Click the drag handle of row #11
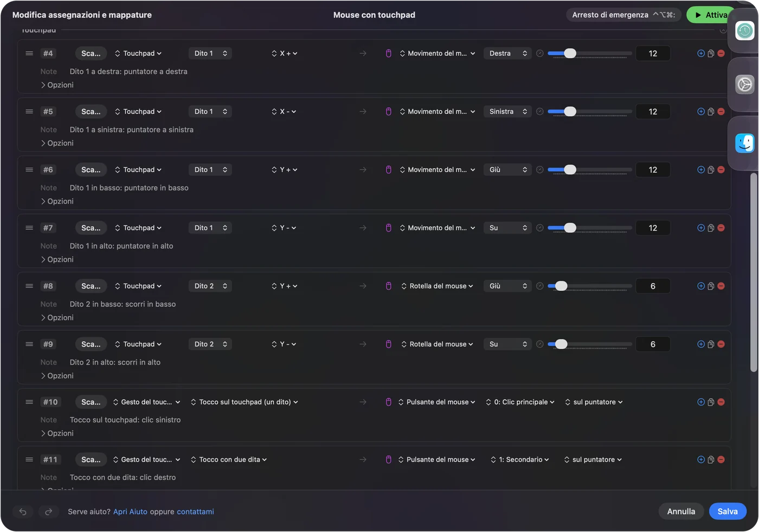 (x=29, y=459)
